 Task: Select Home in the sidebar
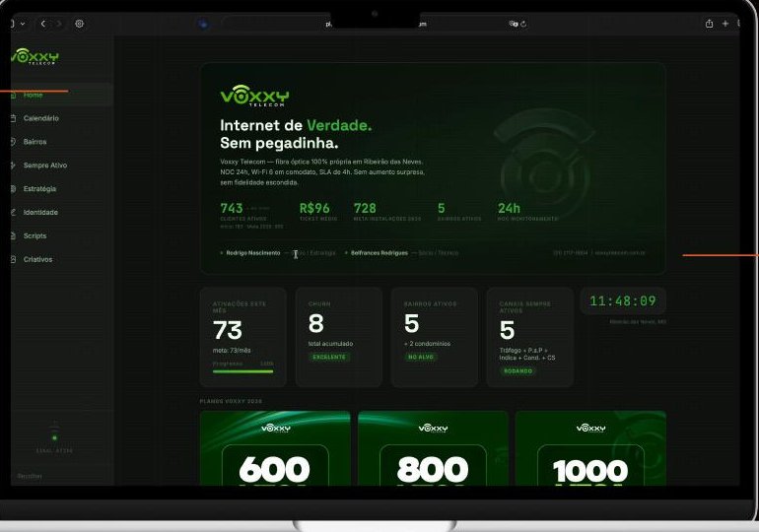[62, 95]
